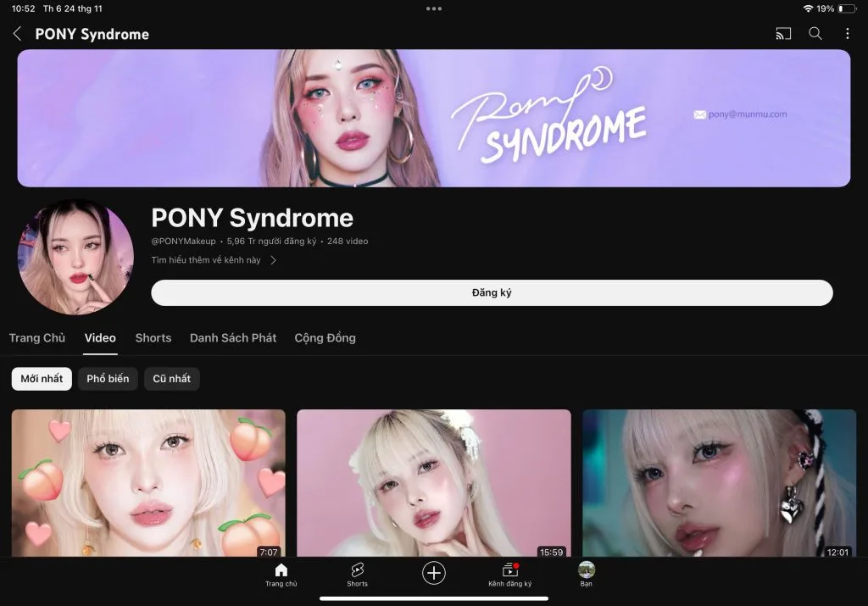Tap the plus create button
Screen dimensions: 868x606
[x=434, y=573]
